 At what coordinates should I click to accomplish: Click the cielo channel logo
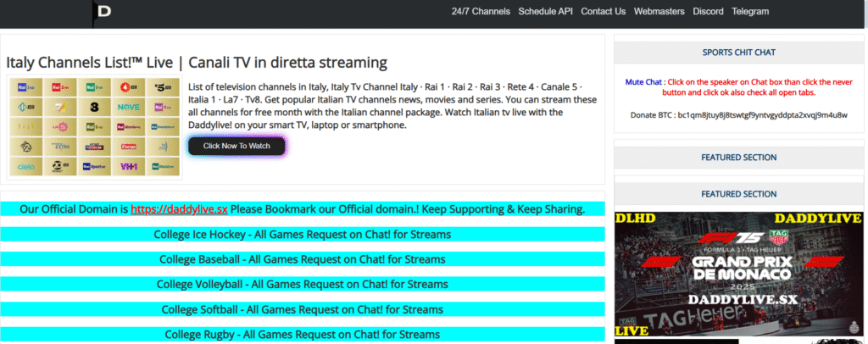point(26,166)
